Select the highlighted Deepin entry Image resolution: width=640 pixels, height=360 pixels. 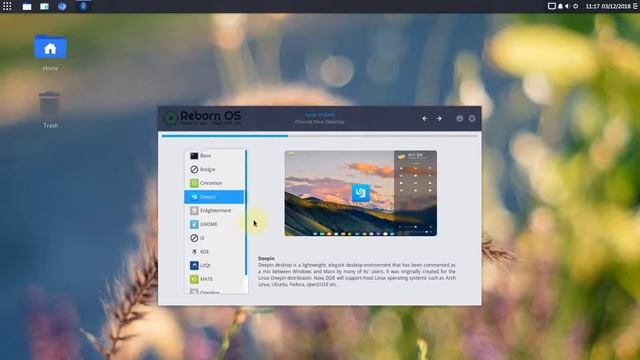click(214, 197)
